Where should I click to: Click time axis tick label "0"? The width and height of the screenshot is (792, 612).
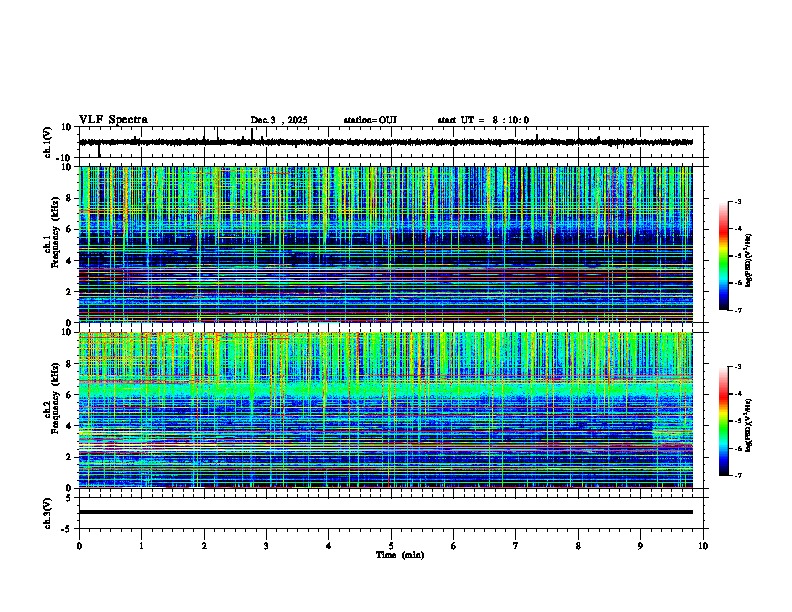79,546
